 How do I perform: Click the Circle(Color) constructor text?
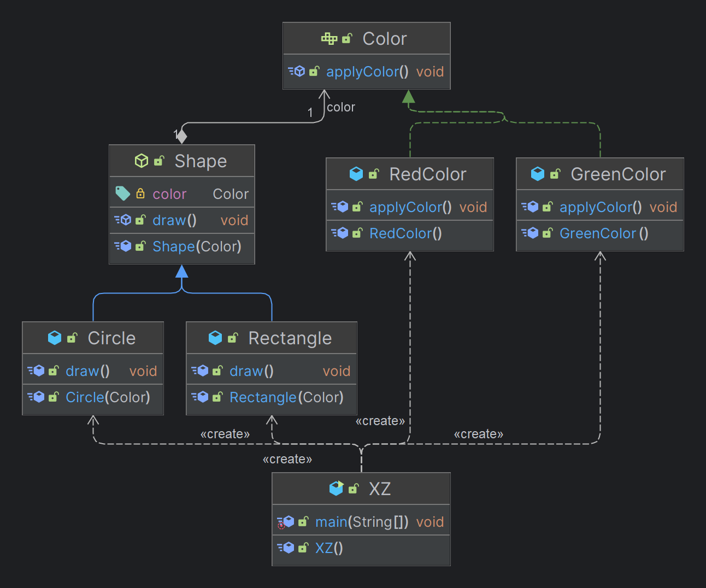click(x=108, y=397)
